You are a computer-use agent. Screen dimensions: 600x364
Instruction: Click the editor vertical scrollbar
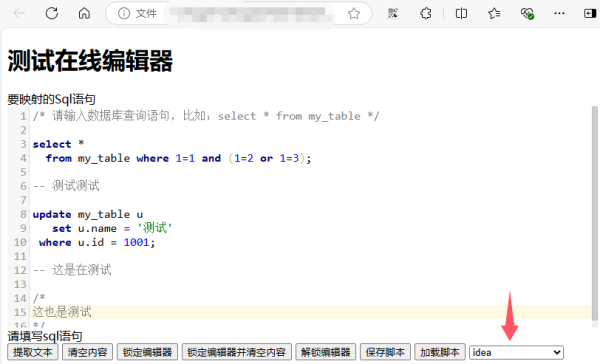tap(594, 214)
